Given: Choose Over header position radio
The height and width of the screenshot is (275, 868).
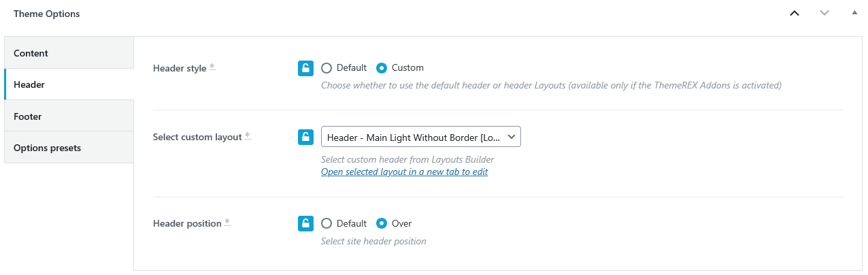Looking at the screenshot, I should click(382, 223).
